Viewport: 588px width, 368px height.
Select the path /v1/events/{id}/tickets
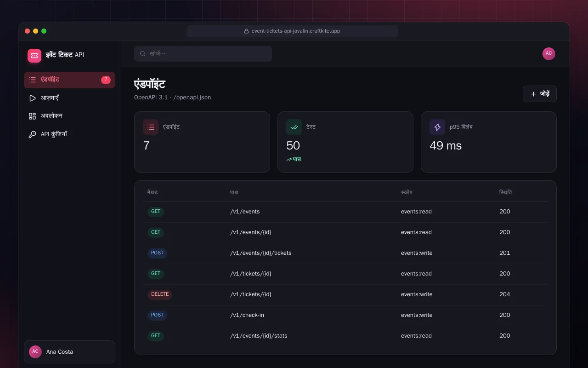coord(261,253)
